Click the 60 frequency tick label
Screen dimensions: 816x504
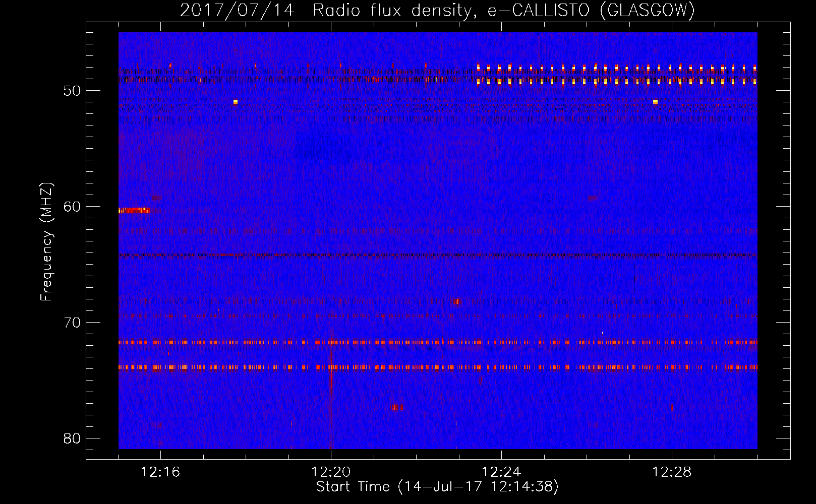(x=73, y=207)
